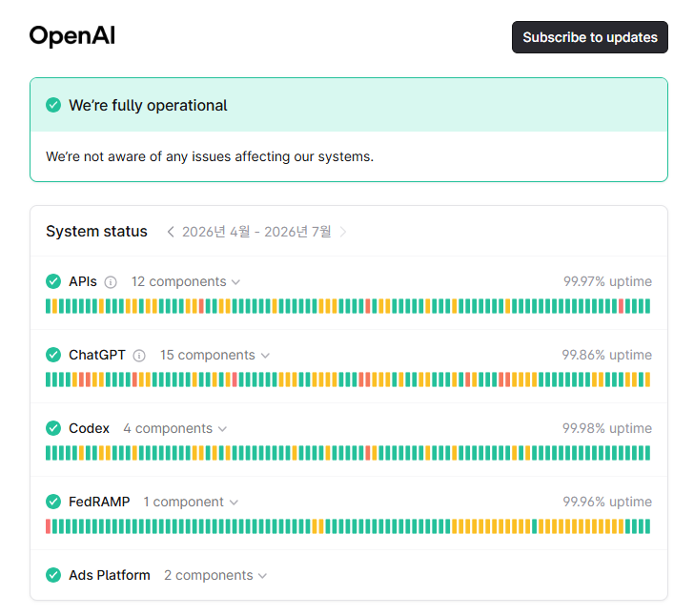
Task: Go to previous date range in System status
Action: [x=171, y=232]
